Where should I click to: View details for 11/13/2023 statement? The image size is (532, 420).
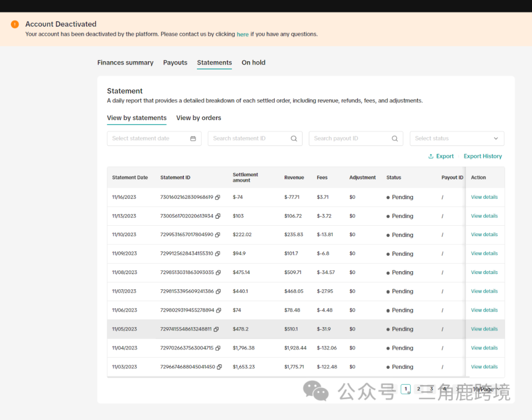tap(484, 216)
